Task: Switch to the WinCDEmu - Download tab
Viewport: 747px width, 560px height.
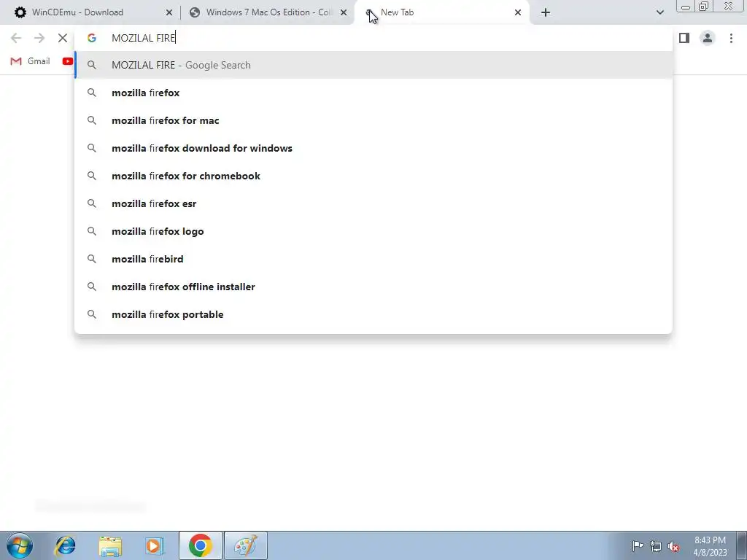Action: [x=90, y=12]
